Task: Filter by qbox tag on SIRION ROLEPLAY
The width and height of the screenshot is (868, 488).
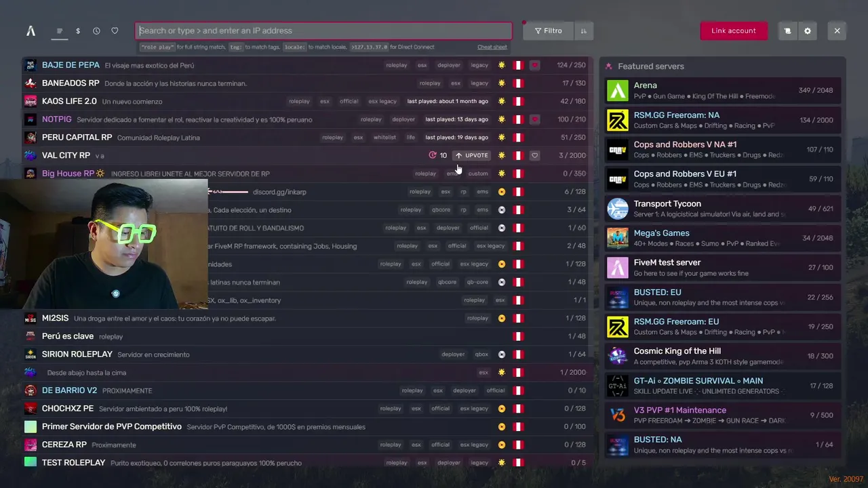Action: [x=481, y=354]
